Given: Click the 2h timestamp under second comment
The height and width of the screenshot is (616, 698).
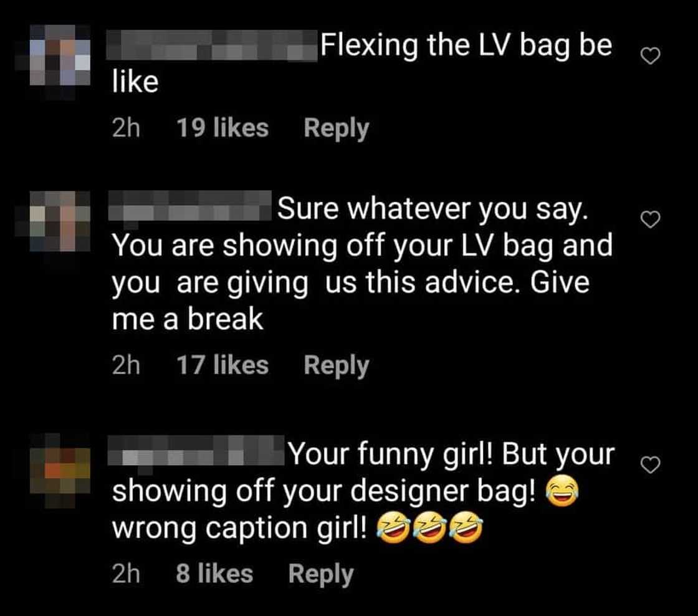Looking at the screenshot, I should click(126, 365).
